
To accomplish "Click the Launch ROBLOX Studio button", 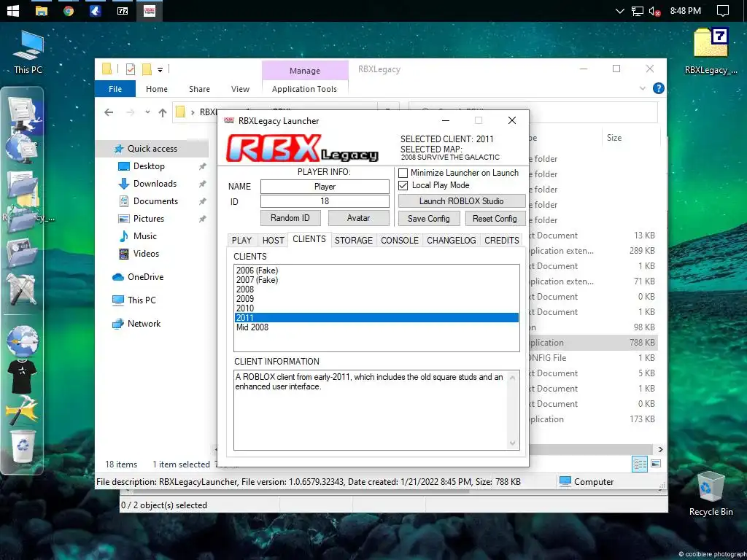I will 462,201.
